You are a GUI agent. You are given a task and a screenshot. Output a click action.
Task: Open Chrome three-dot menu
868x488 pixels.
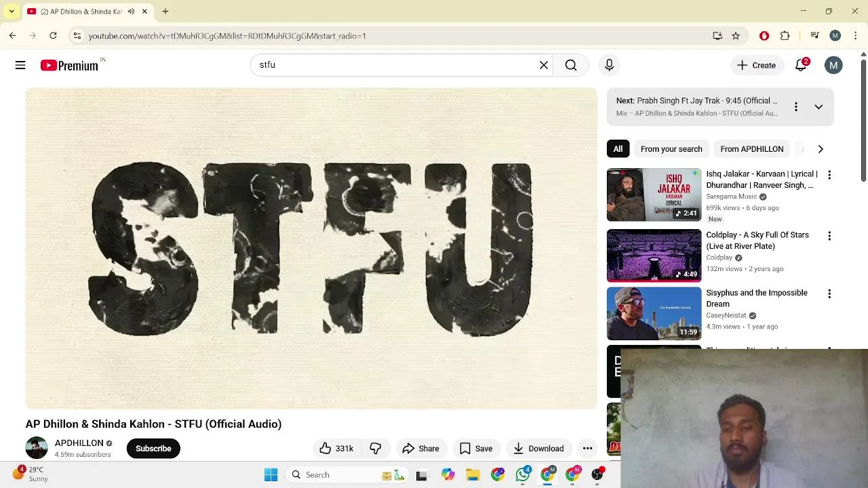tap(856, 36)
